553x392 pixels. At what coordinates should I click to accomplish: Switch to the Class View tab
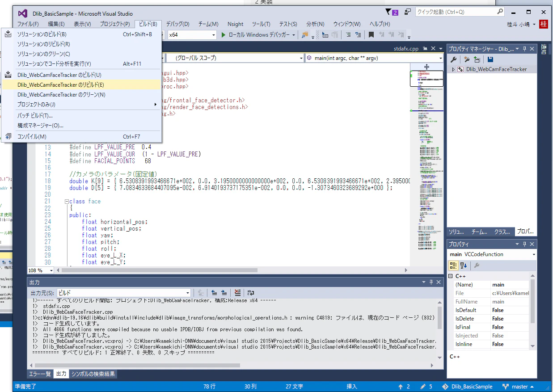(502, 232)
